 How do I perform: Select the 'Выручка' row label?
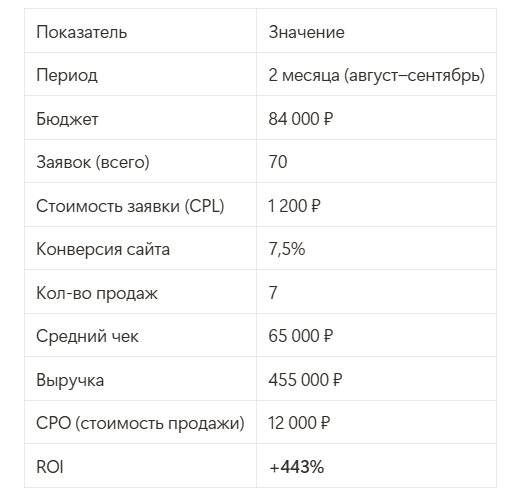click(x=70, y=380)
